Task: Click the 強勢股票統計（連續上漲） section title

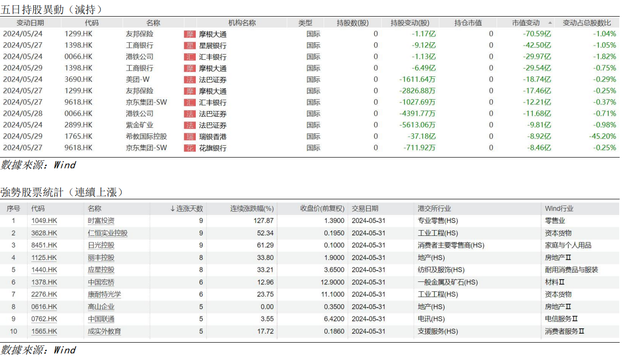Action: 62,192
